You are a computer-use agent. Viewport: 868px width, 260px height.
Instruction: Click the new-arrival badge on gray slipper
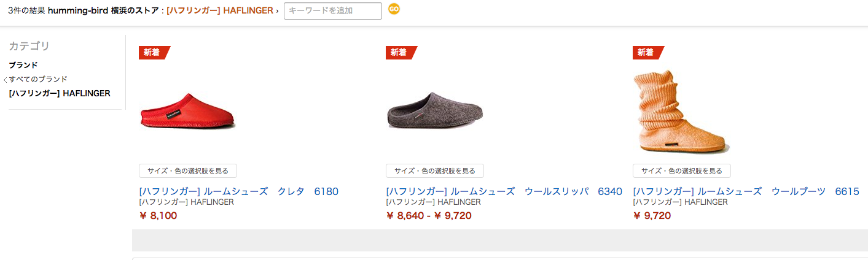click(x=399, y=53)
